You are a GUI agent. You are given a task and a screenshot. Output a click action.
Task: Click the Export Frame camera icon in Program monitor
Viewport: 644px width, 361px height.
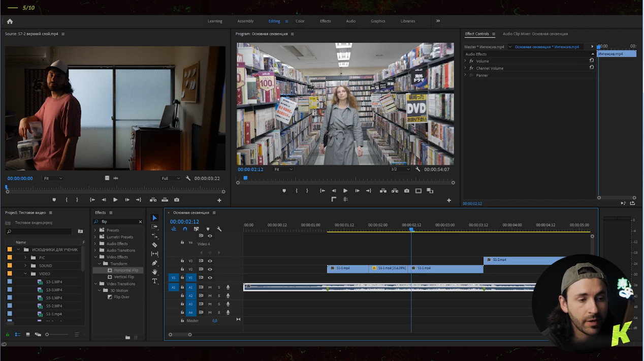406,191
